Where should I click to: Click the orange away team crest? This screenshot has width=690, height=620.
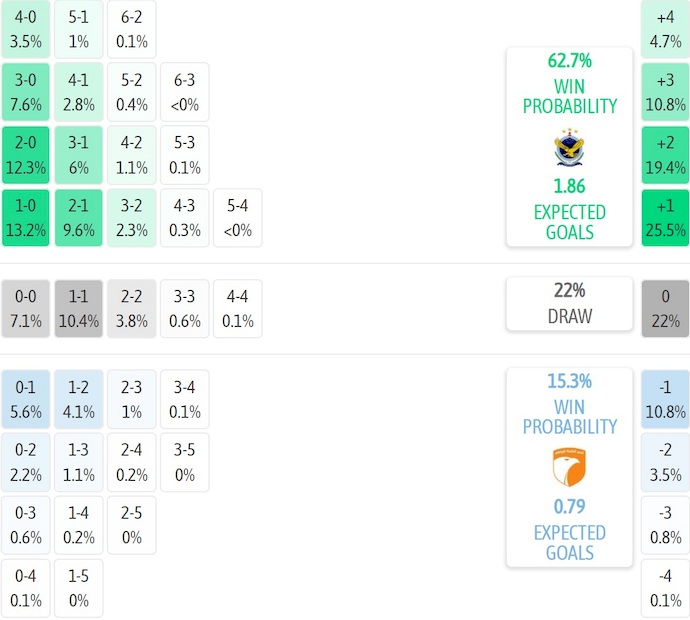(569, 466)
